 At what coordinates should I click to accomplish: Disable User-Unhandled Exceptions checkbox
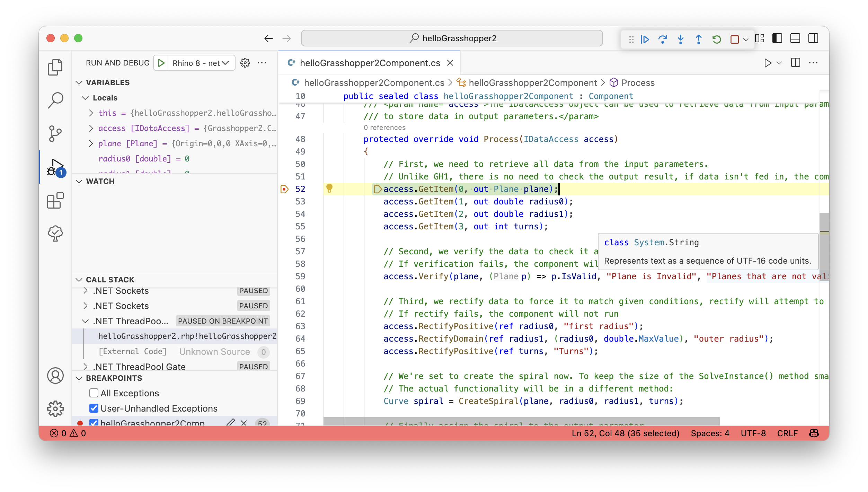click(x=94, y=408)
